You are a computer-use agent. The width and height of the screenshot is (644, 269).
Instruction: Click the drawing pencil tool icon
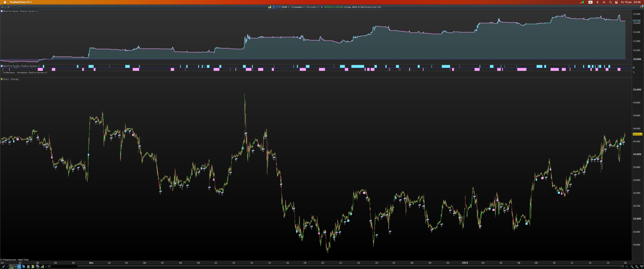pyautogui.click(x=3, y=266)
